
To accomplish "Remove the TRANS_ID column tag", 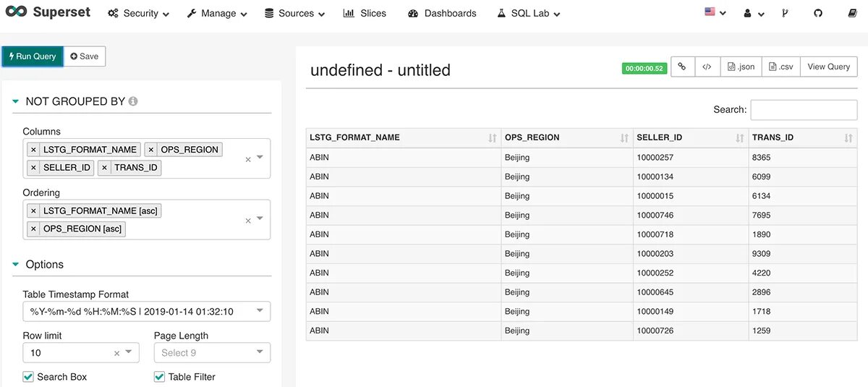I will point(105,167).
